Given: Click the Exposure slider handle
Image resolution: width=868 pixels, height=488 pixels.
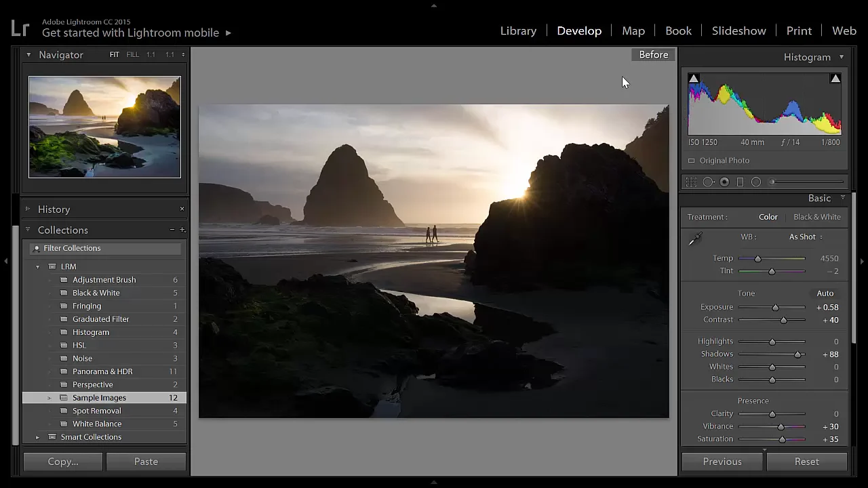Looking at the screenshot, I should (775, 308).
